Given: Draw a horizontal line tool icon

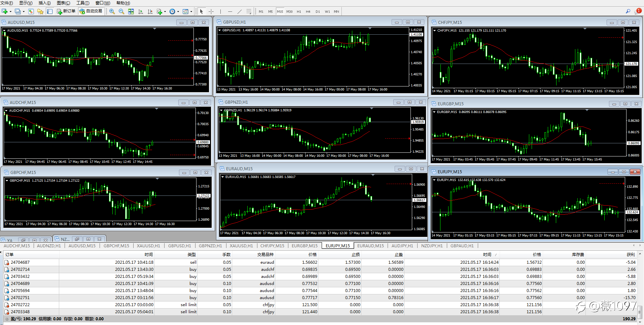Looking at the screenshot, I should click(x=230, y=11).
